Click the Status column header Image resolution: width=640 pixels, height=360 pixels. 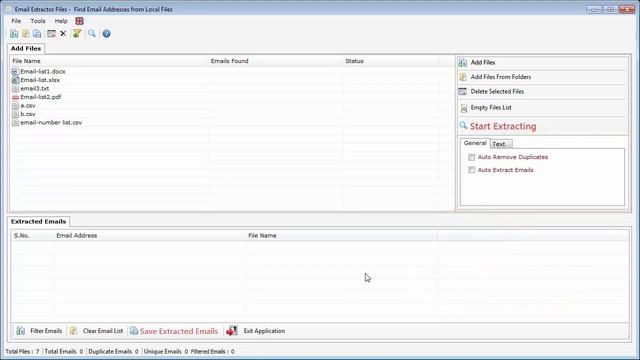click(x=391, y=61)
